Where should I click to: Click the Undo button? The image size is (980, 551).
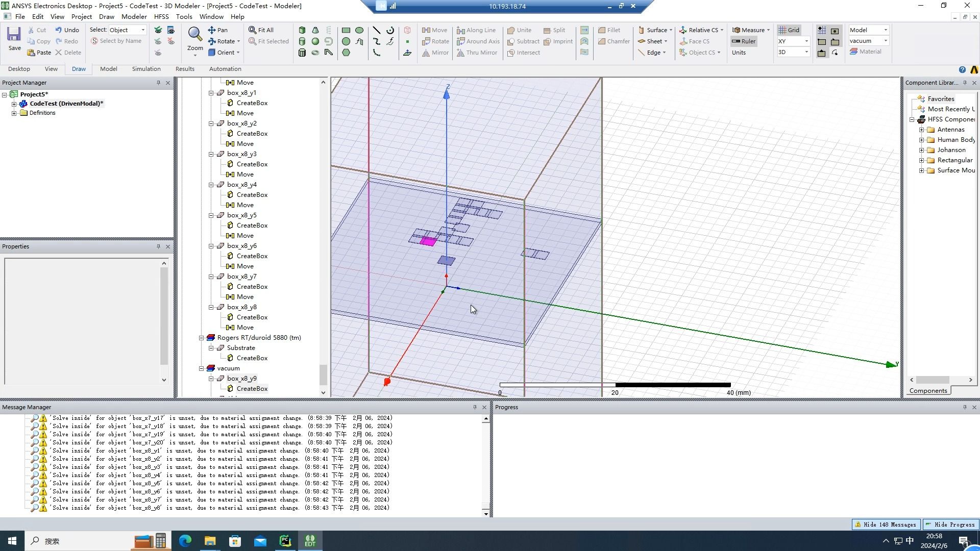click(x=67, y=30)
